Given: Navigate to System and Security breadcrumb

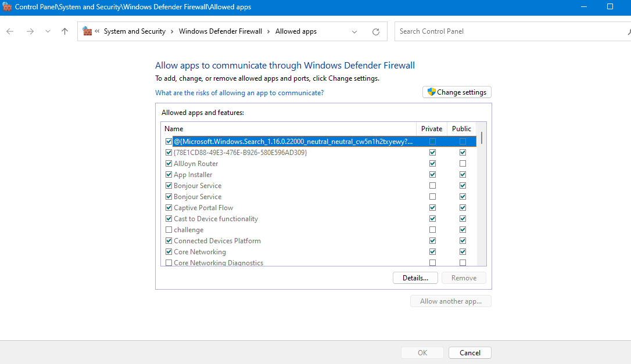Looking at the screenshot, I should (x=134, y=31).
